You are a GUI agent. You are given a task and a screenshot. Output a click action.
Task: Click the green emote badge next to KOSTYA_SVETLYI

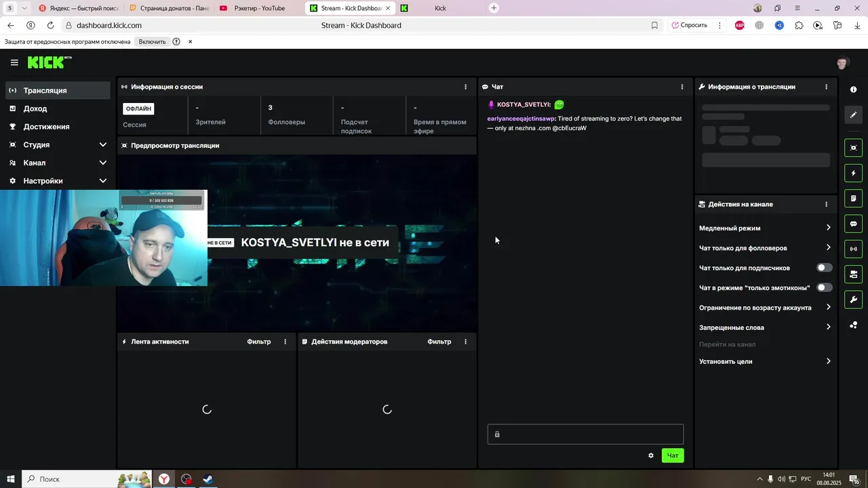coord(559,104)
